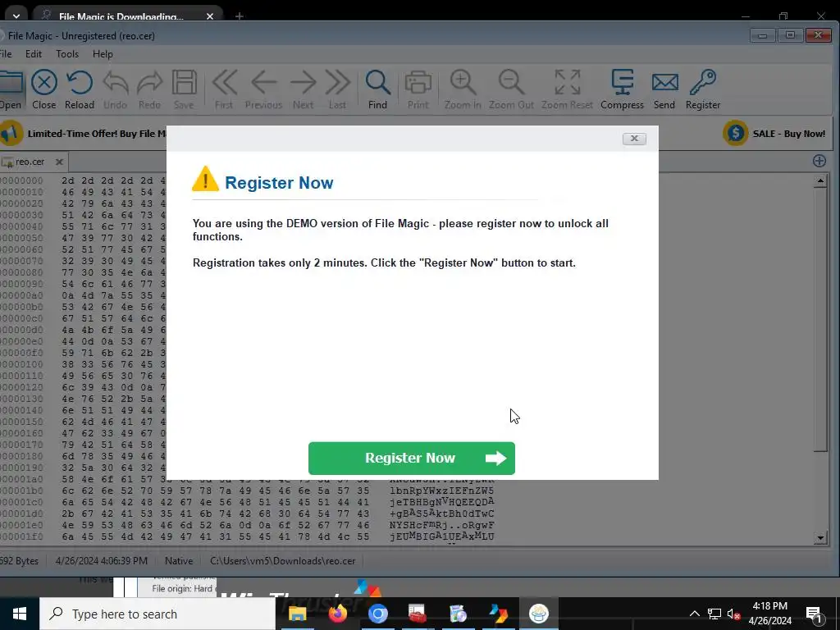Click the browser tab list dropdown chevron

[16, 16]
